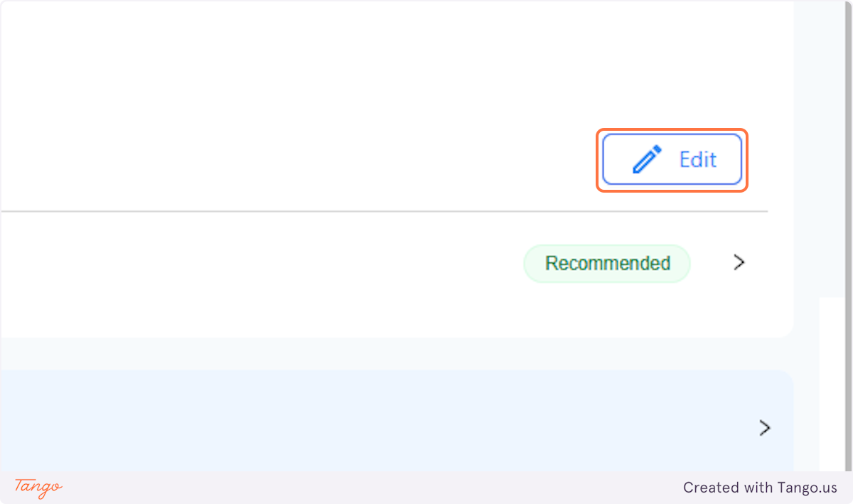Click the Edit button

[672, 159]
